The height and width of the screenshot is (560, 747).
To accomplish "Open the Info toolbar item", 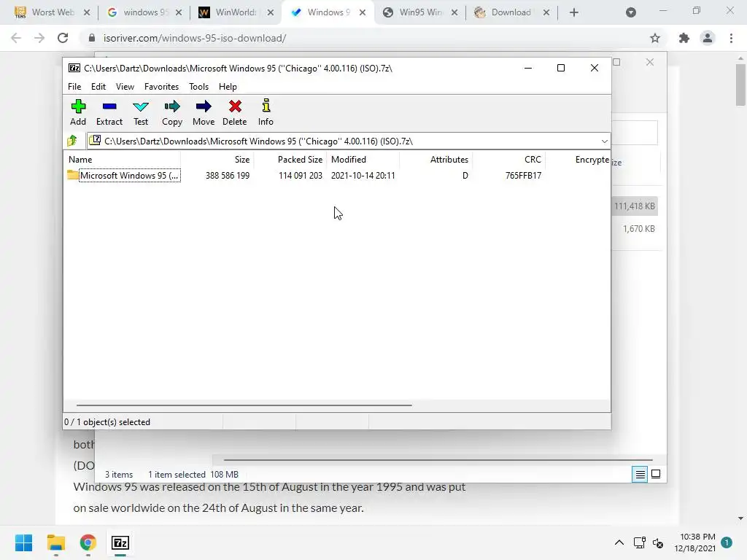I will pyautogui.click(x=266, y=113).
